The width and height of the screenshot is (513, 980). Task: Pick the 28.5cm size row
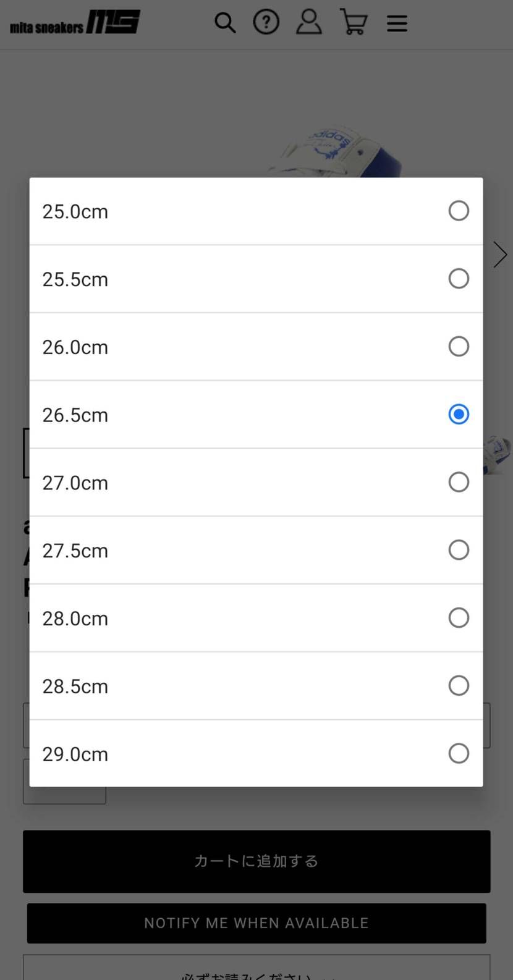256,686
